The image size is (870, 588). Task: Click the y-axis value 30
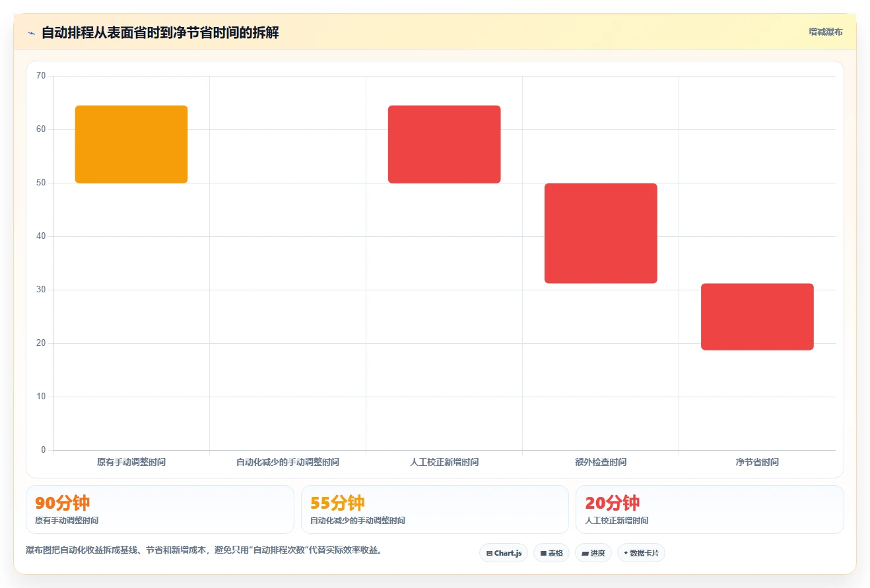(41, 290)
